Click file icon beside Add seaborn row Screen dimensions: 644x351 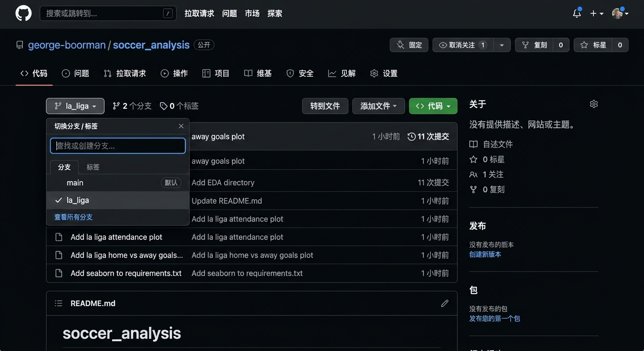(59, 273)
